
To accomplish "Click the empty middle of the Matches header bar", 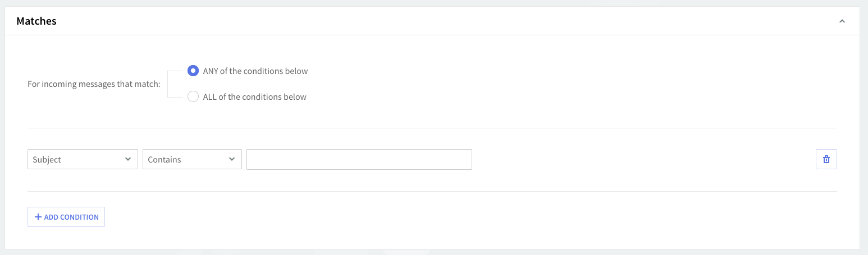I will point(432,21).
